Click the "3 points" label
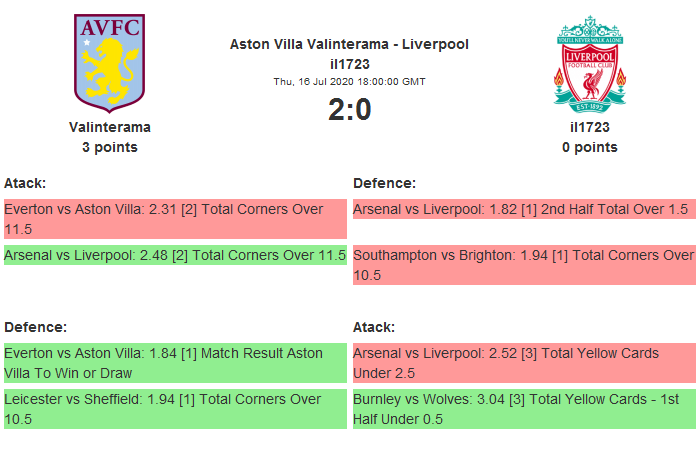700x460 pixels. coord(110,147)
